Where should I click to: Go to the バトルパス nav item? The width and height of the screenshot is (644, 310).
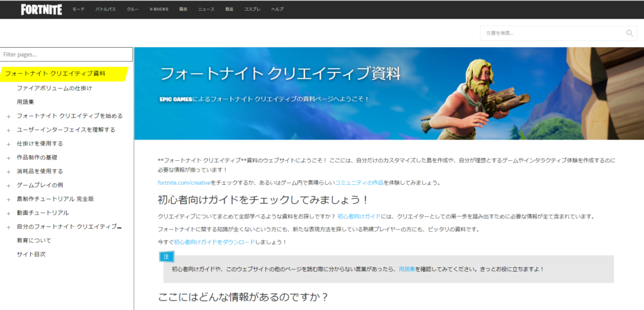pos(105,10)
